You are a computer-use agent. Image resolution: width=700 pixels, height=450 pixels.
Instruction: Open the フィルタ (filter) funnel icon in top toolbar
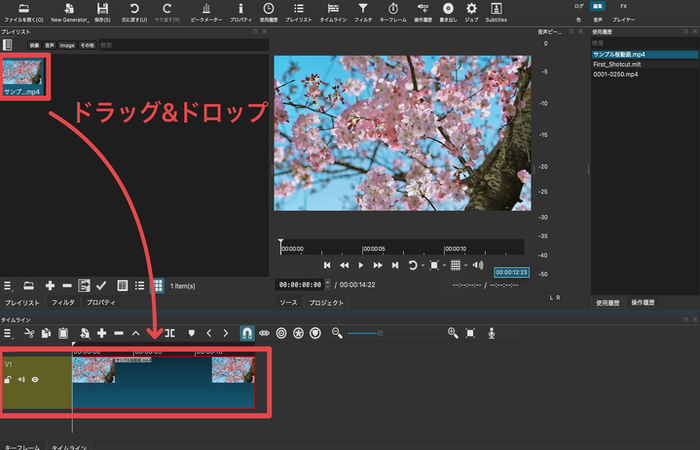363,9
